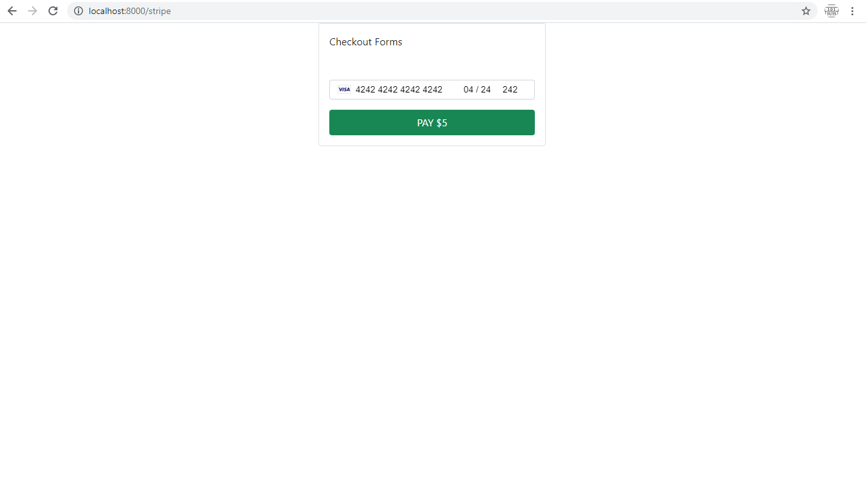The width and height of the screenshot is (868, 490).
Task: Click the empty address bar area
Action: [x=485, y=11]
